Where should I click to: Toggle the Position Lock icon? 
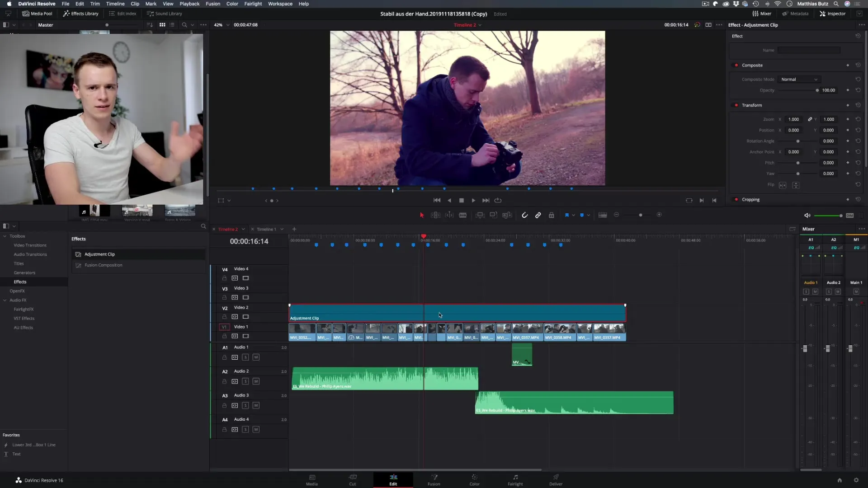coord(552,215)
